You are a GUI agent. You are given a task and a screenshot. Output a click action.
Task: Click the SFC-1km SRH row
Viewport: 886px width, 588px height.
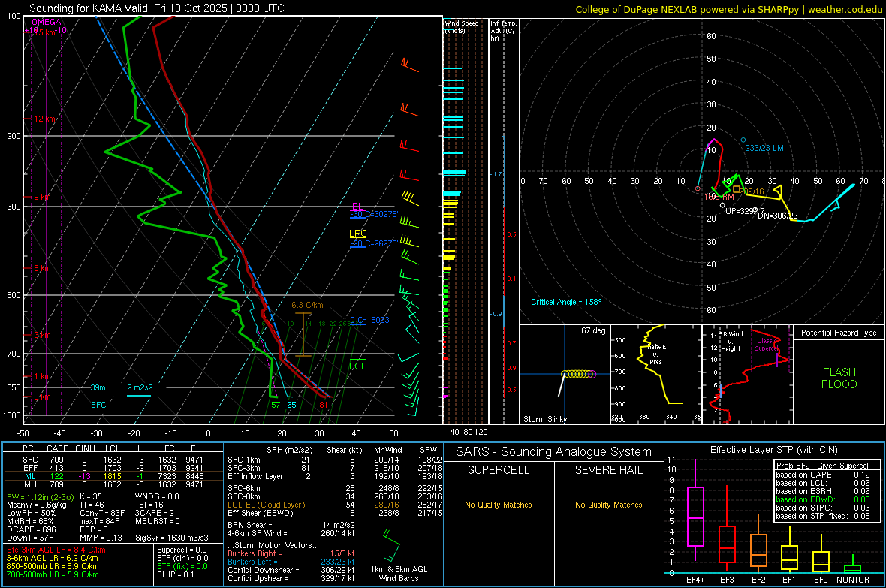[x=335, y=460]
